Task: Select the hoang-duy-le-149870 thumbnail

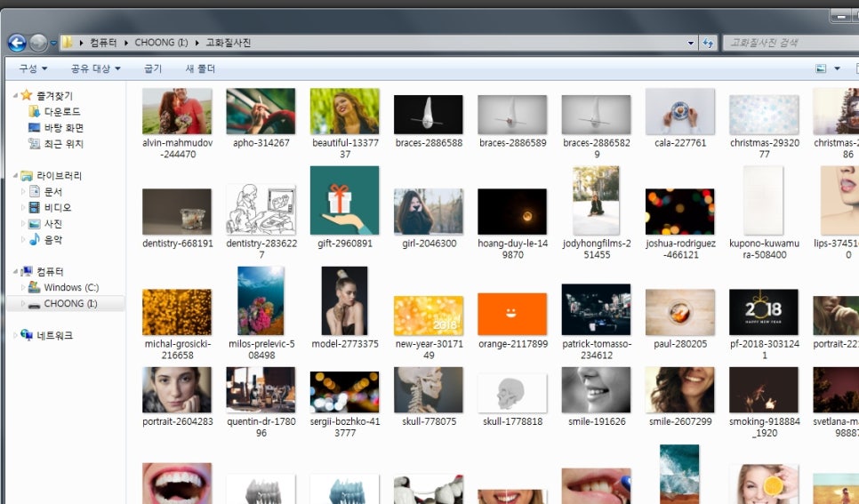Action: pos(512,212)
